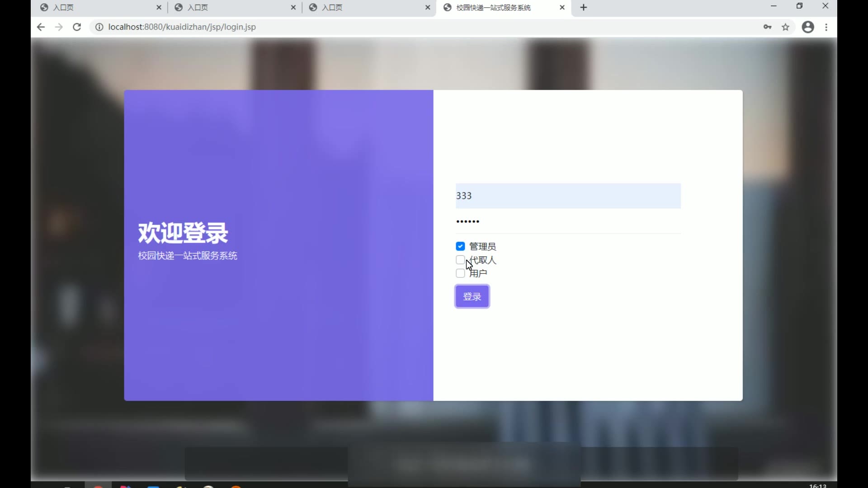Viewport: 868px width, 488px height.
Task: Check the 代取人 checkbox
Action: 460,260
